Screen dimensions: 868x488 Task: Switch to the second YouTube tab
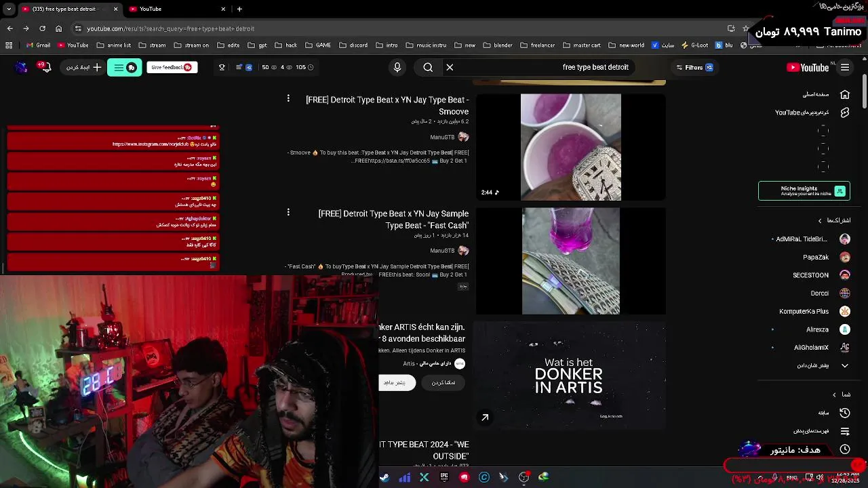(x=178, y=9)
